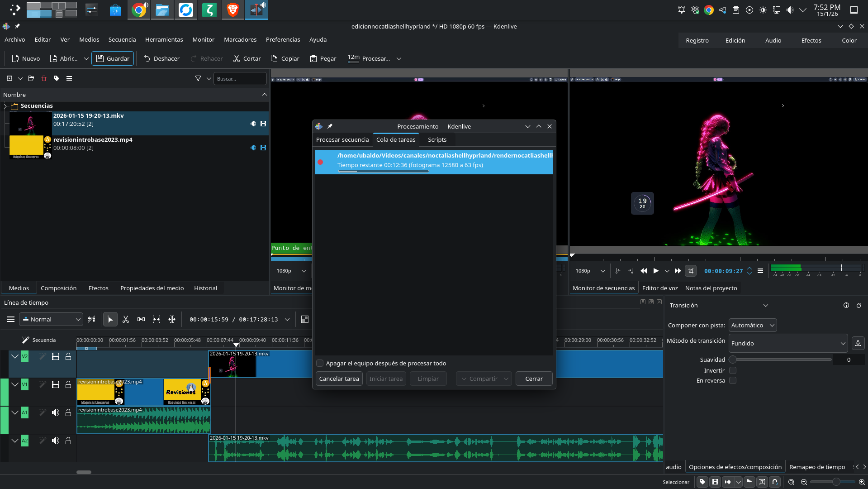Image resolution: width=868 pixels, height=489 pixels.
Task: Adjust the Suavidad slider
Action: [782, 360]
